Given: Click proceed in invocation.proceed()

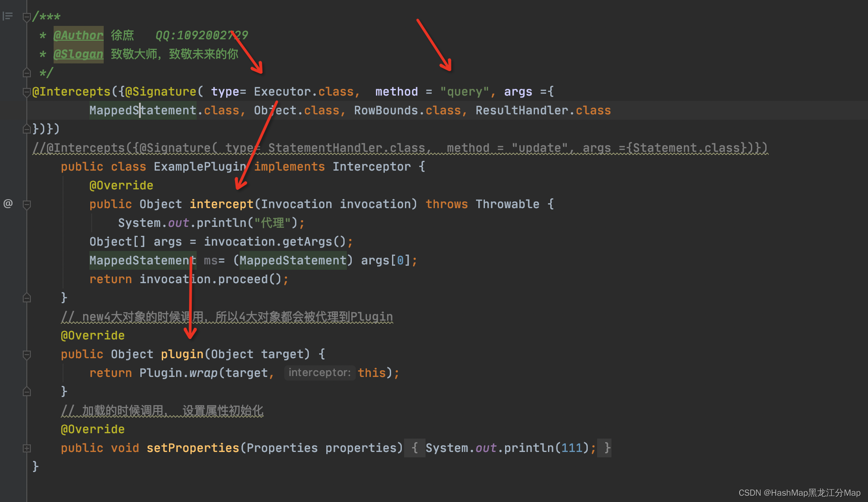Looking at the screenshot, I should pyautogui.click(x=243, y=279).
